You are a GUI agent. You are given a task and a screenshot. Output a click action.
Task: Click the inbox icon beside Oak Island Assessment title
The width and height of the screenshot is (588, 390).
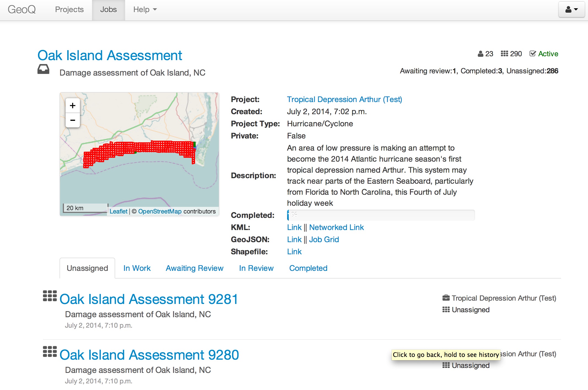pyautogui.click(x=44, y=69)
